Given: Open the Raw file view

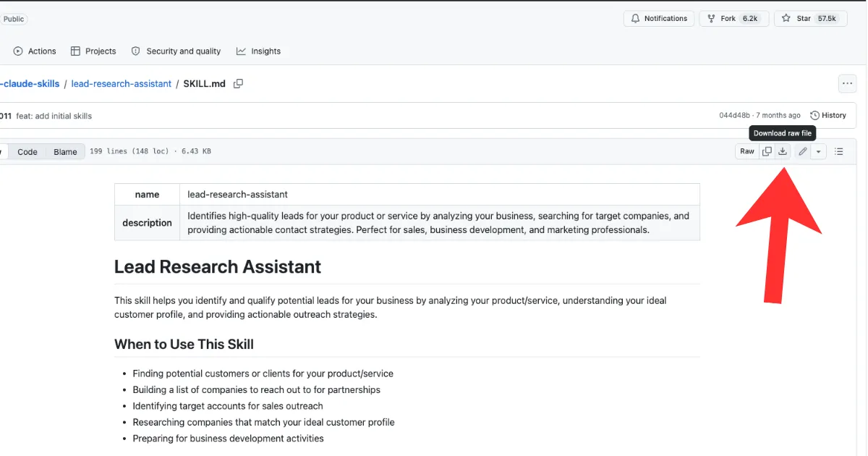Looking at the screenshot, I should point(747,151).
